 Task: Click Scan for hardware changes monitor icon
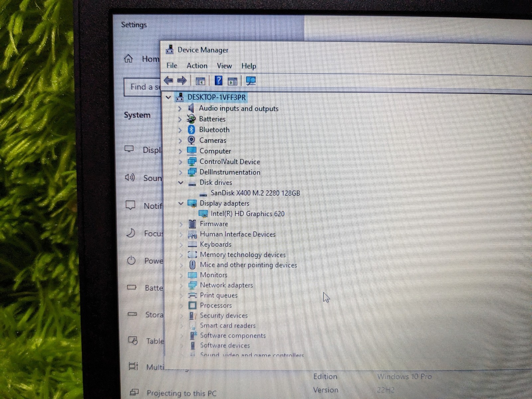(x=251, y=81)
